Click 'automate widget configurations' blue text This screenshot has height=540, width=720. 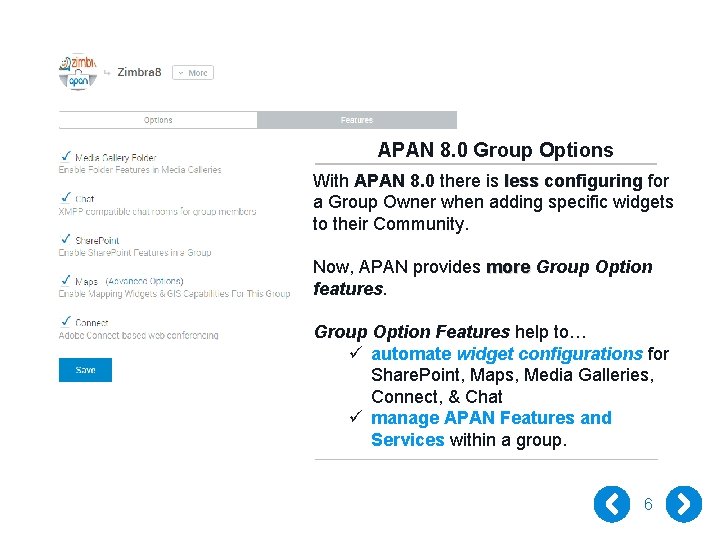pyautogui.click(x=506, y=354)
